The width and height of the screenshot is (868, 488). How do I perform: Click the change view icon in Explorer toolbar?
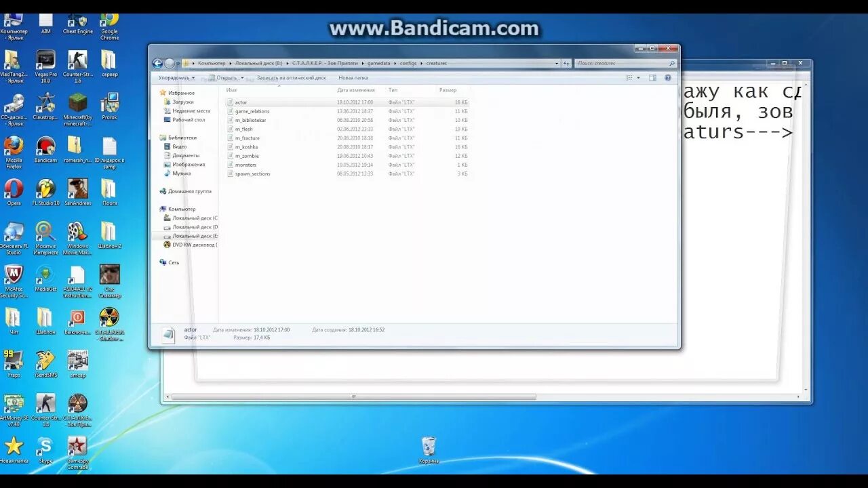point(629,78)
